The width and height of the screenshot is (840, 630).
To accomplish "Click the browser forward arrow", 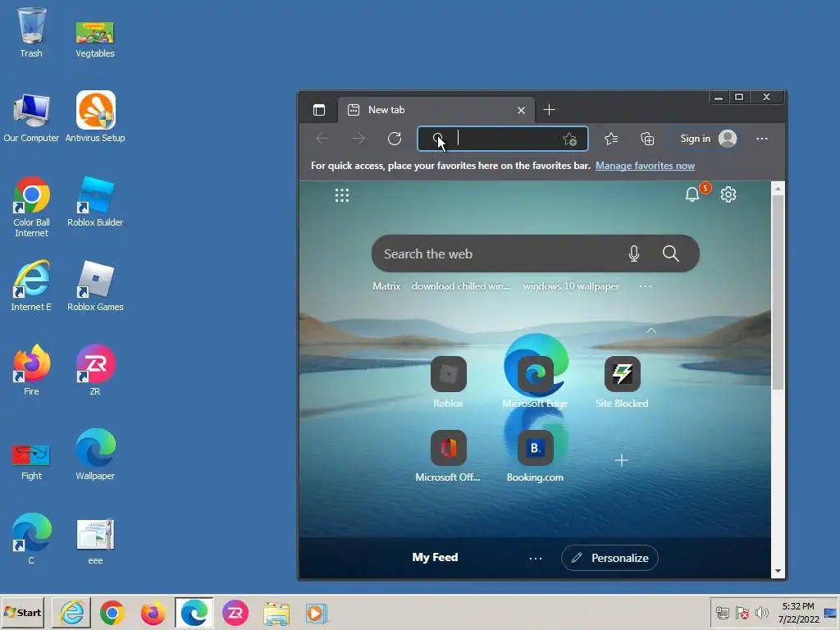I will [x=358, y=139].
